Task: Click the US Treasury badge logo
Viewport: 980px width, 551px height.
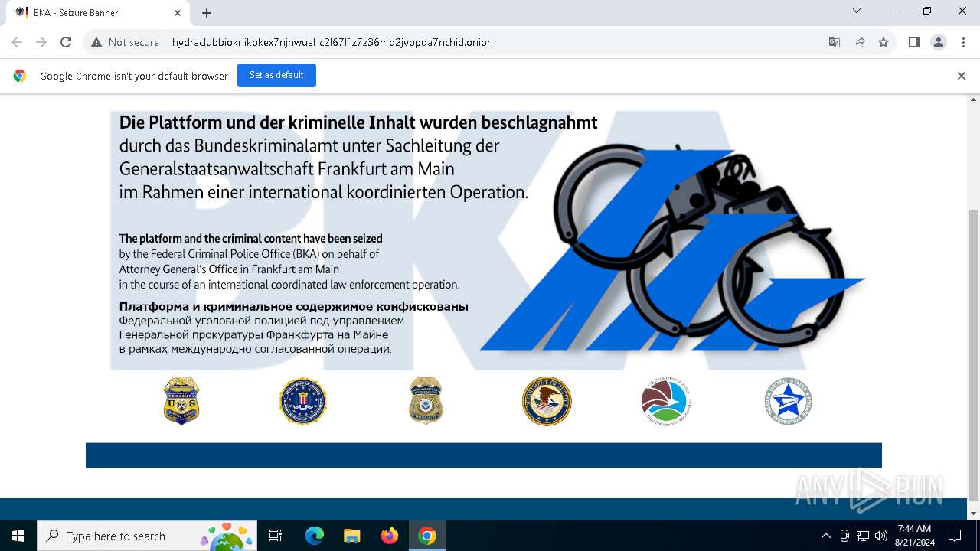Action: 181,401
